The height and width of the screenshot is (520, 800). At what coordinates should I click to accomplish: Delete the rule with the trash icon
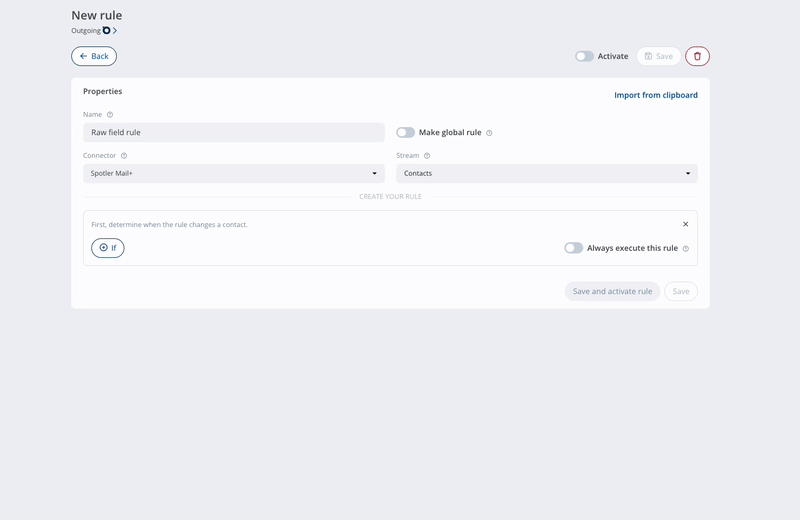[x=697, y=56]
